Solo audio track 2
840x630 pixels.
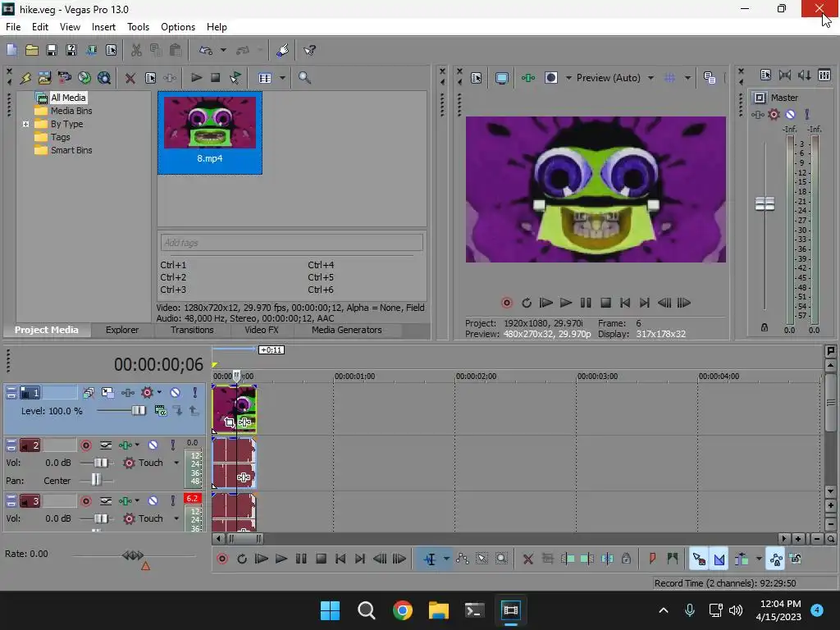click(x=172, y=445)
